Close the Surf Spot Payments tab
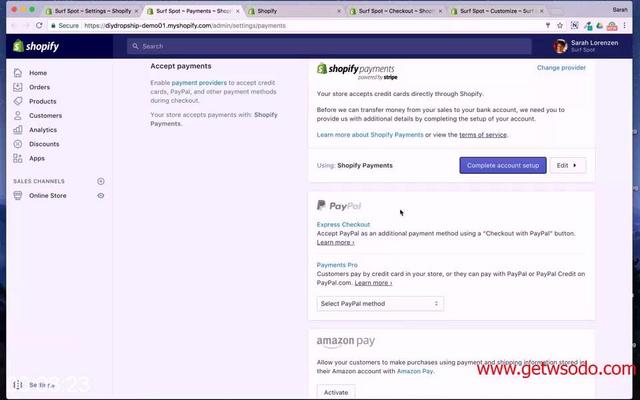 click(x=238, y=11)
